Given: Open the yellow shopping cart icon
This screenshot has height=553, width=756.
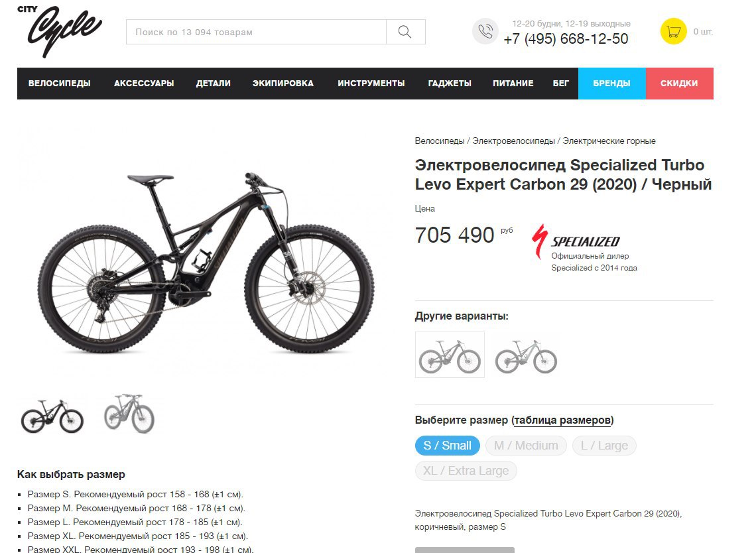Looking at the screenshot, I should click(x=673, y=31).
